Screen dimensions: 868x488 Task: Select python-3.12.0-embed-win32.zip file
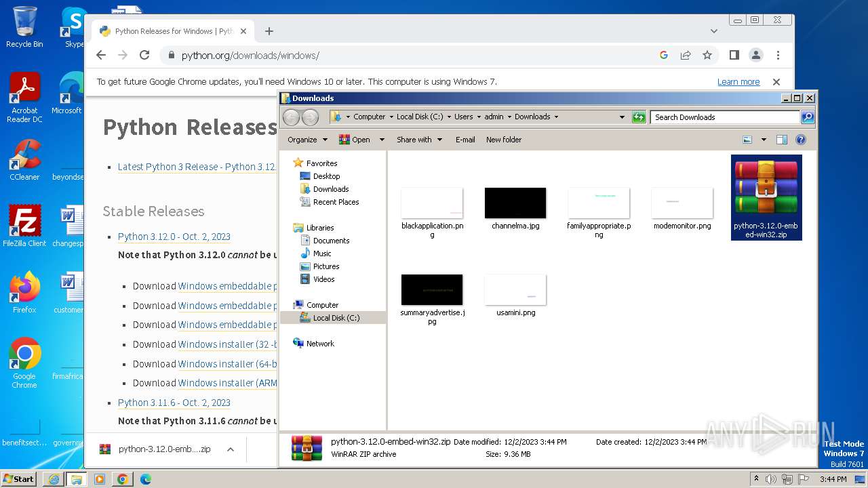pyautogui.click(x=766, y=197)
